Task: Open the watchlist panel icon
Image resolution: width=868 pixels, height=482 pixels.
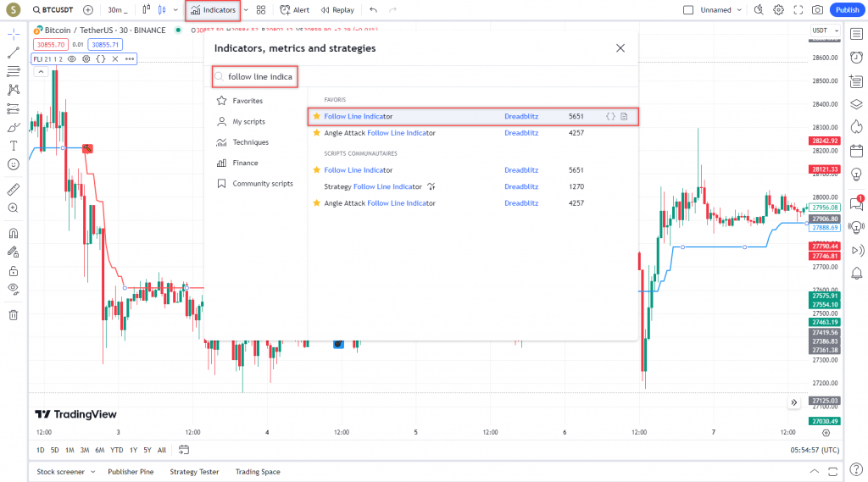Action: pyautogui.click(x=856, y=35)
